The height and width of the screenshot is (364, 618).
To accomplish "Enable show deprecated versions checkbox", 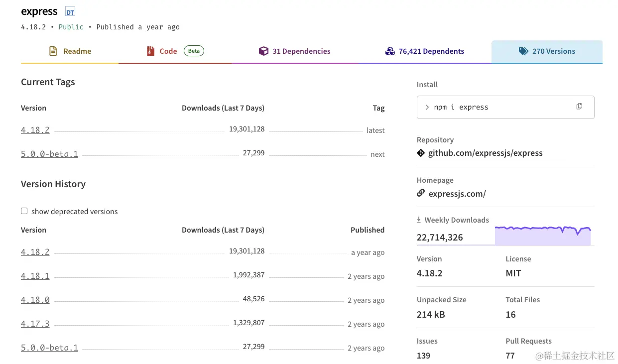I will (x=24, y=211).
